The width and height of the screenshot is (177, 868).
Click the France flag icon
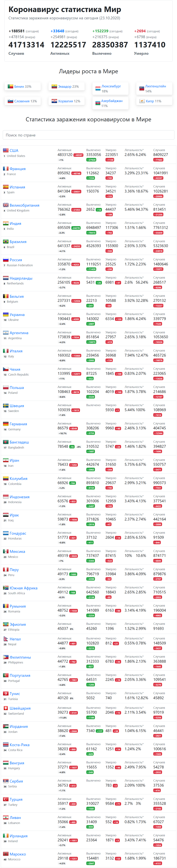tap(6, 168)
